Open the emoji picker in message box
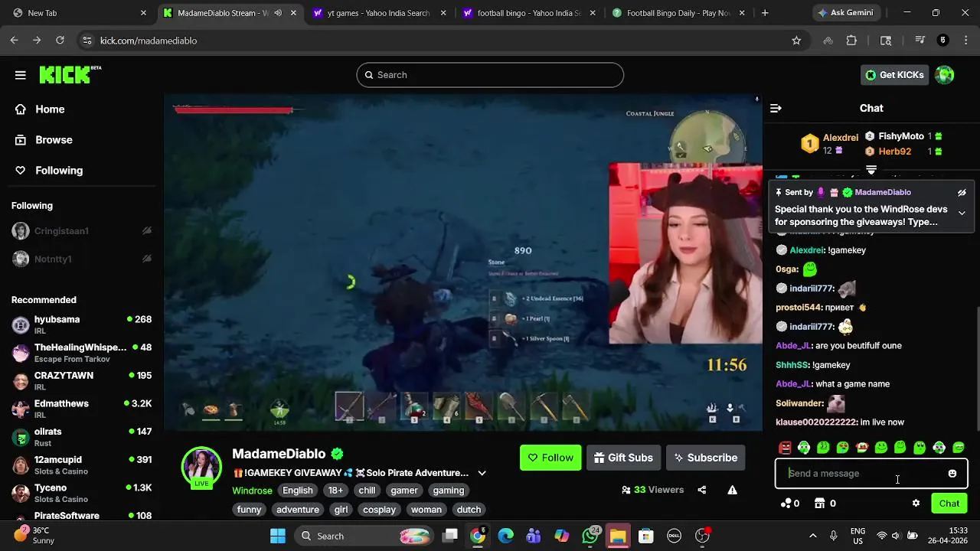 952,474
